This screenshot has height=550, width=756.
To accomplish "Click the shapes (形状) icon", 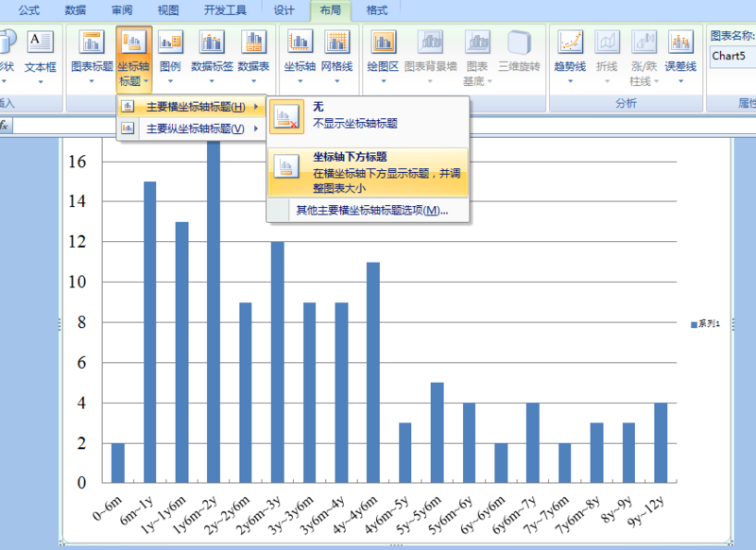I will (x=7, y=41).
